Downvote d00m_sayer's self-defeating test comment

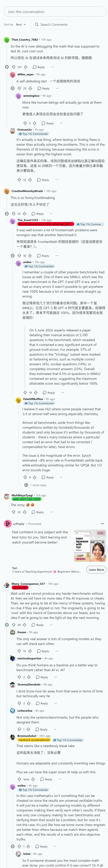[x=30, y=88]
